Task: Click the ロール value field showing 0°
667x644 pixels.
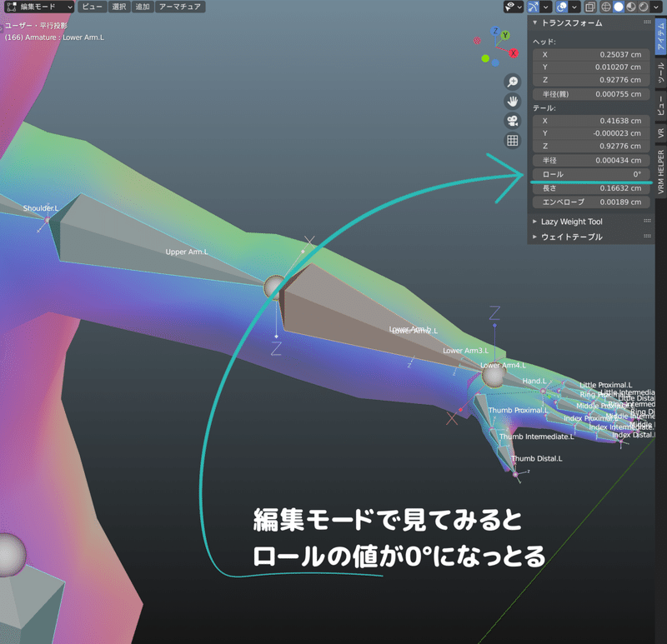Action: point(591,174)
